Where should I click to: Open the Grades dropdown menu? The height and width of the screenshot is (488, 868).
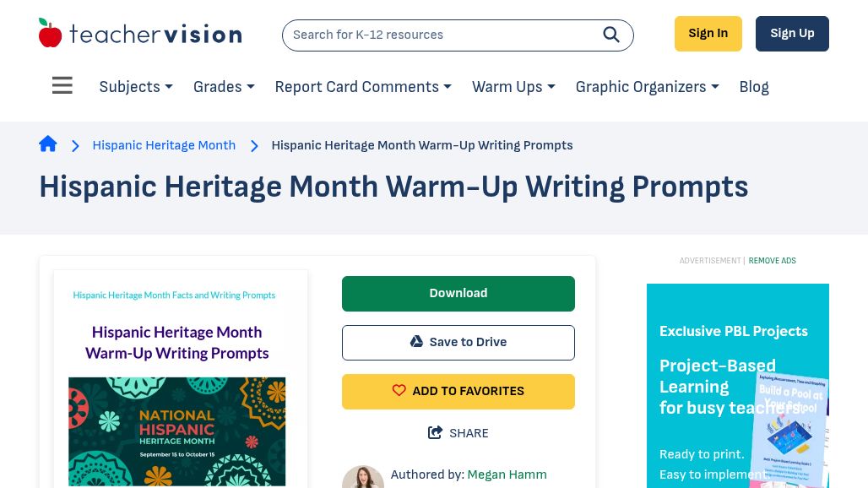pos(224,87)
